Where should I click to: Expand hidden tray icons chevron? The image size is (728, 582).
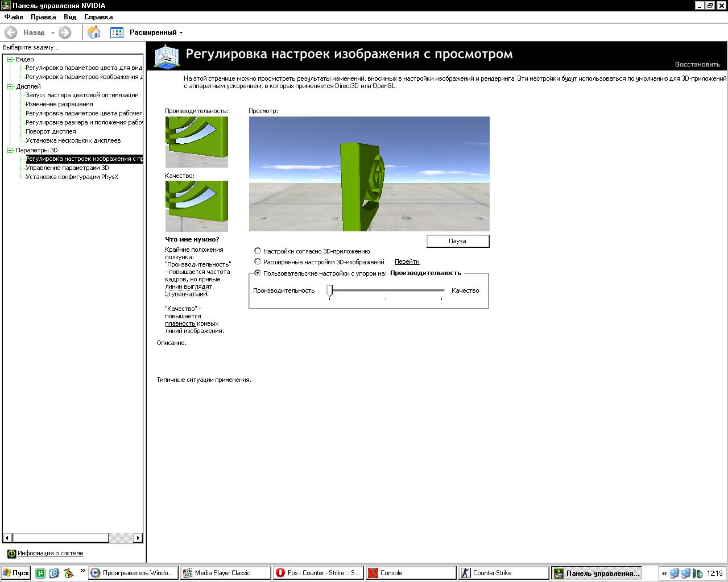click(x=664, y=573)
